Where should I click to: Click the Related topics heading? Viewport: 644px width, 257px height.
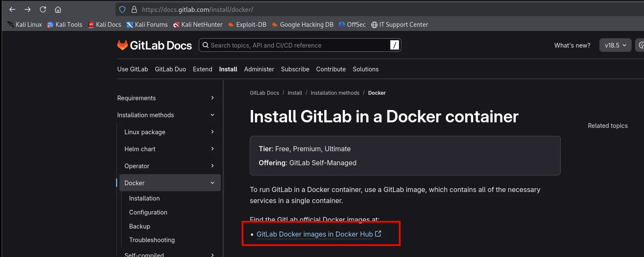click(x=607, y=126)
